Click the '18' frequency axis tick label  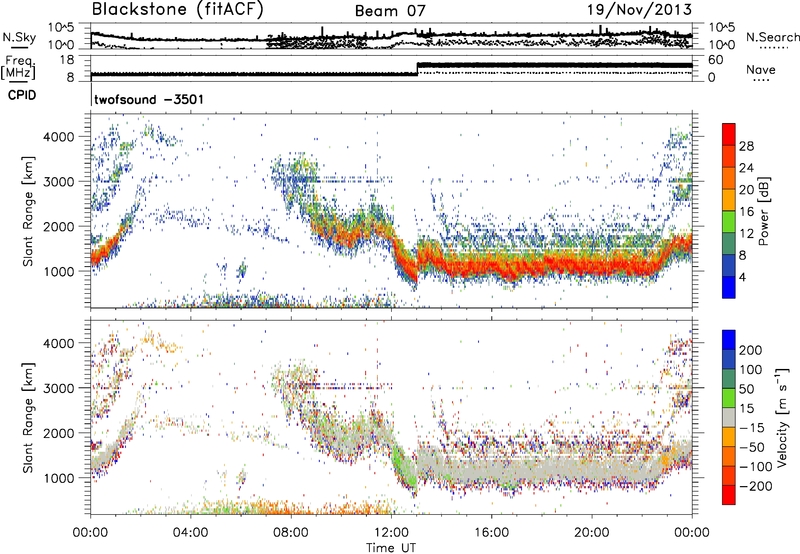click(x=67, y=60)
